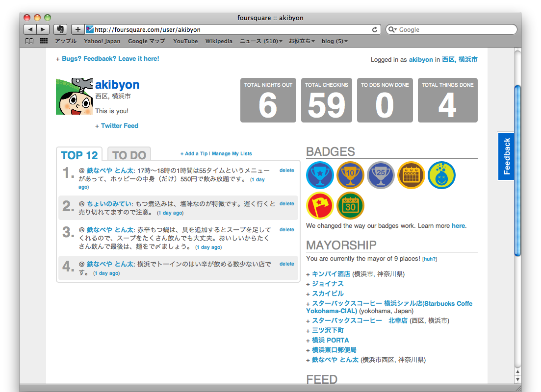Image resolution: width=541 pixels, height=392 pixels.
Task: Show Top Sites grid icon
Action: tap(44, 41)
